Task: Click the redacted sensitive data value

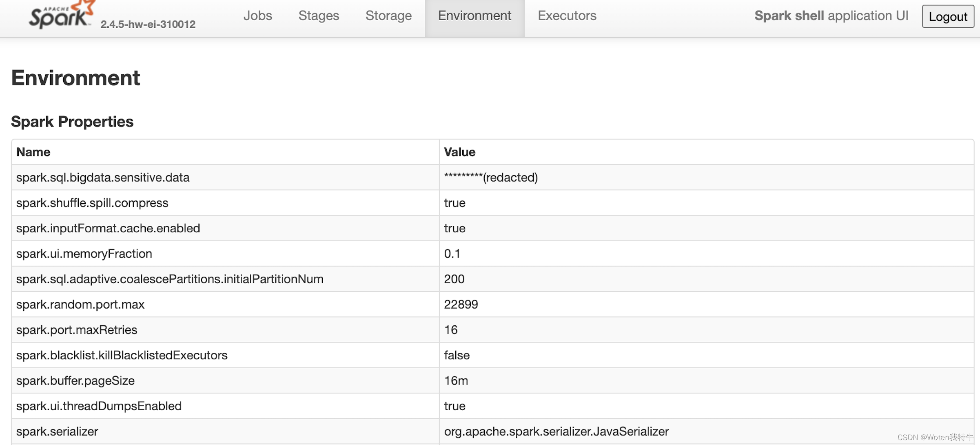Action: [x=491, y=177]
